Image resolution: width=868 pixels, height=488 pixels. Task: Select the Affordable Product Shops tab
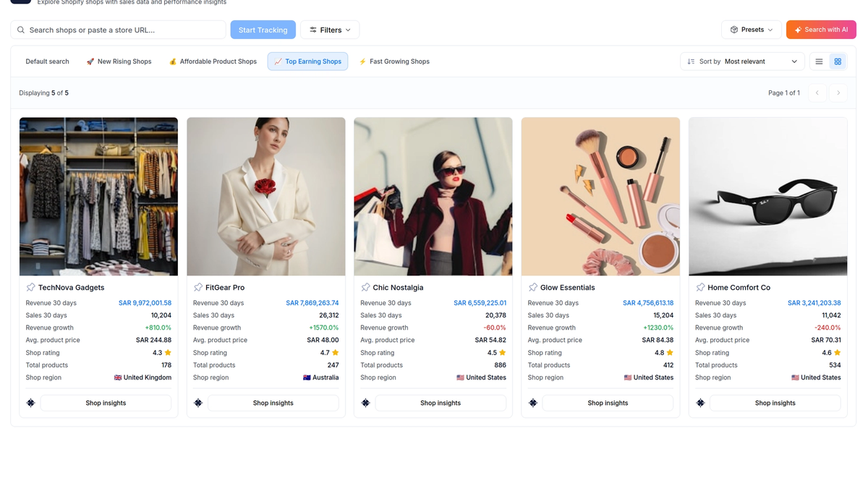click(x=213, y=61)
